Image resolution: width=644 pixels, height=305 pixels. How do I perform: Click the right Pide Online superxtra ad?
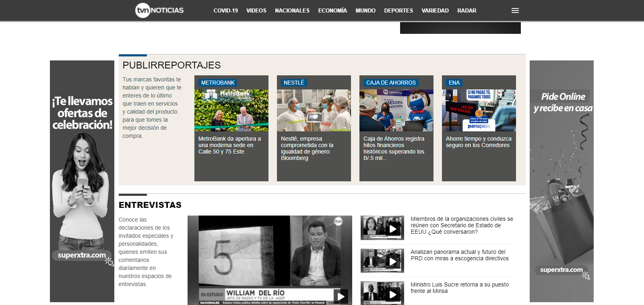pyautogui.click(x=561, y=181)
